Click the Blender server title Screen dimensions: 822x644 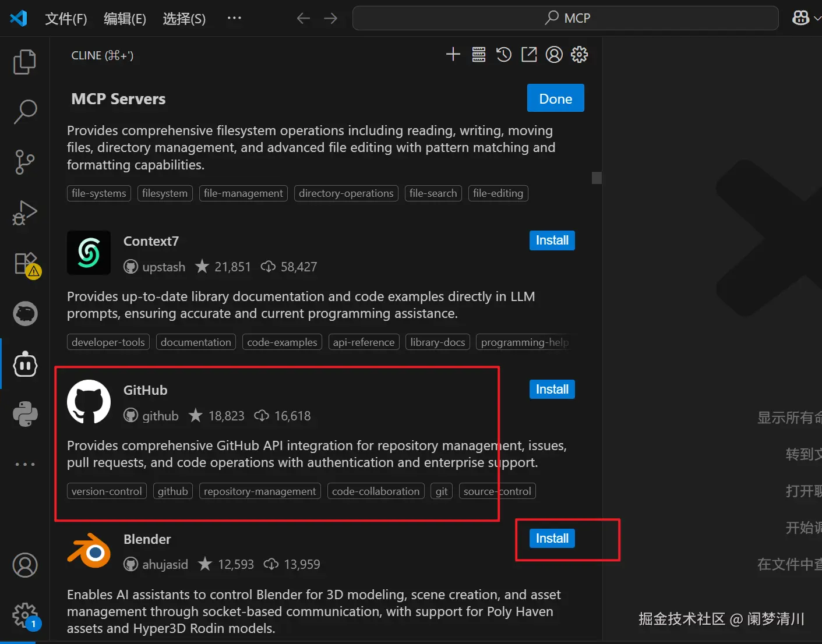point(147,539)
